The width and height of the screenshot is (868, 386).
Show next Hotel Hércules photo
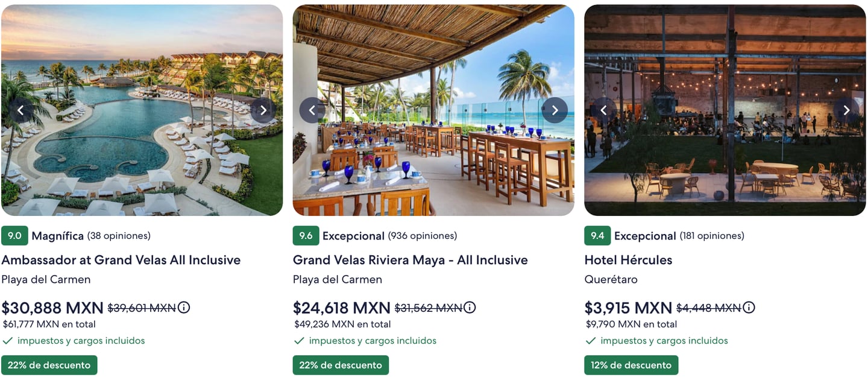846,110
